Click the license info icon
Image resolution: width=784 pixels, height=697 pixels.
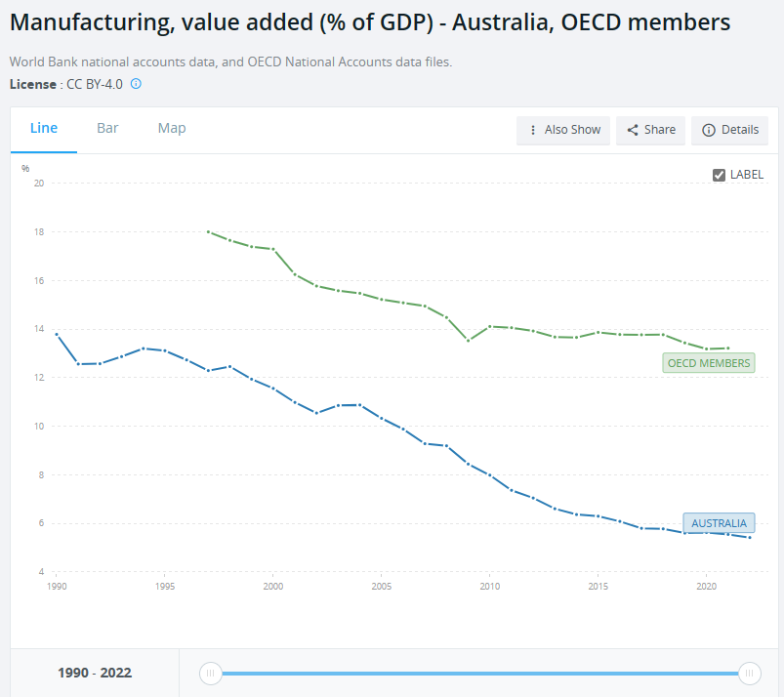pos(136,84)
